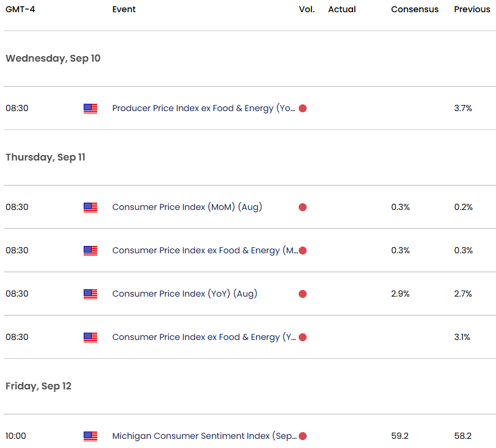Click red volatility dot for Consumer Price Index (YoY) (Aug)
Screen dimensions: 496x448
302,294
